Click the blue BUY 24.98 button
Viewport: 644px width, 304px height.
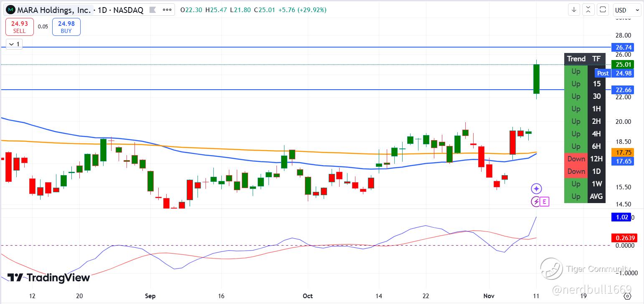(66, 27)
